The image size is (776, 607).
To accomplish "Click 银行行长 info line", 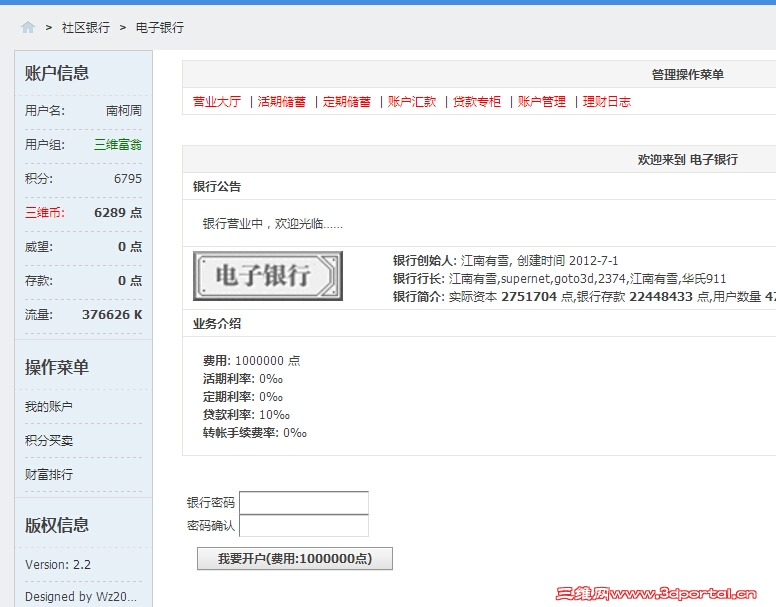I will [559, 279].
